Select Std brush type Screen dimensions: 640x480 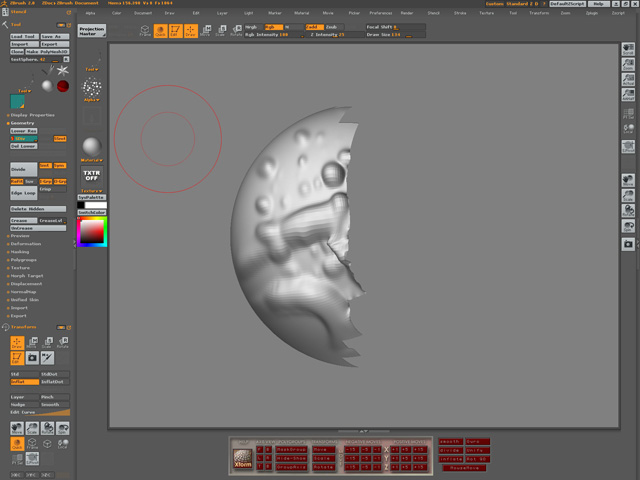point(24,374)
